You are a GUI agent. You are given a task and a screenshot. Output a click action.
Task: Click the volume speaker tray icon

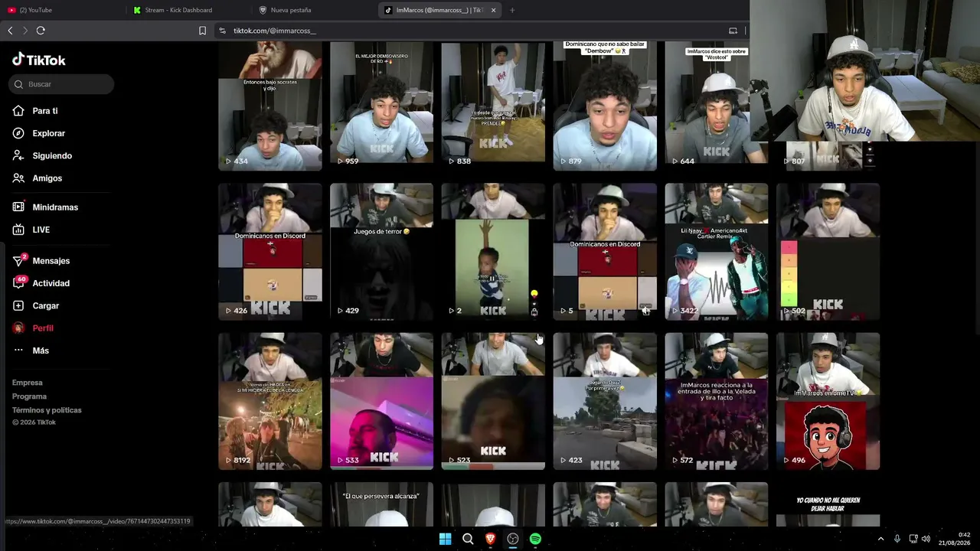point(926,539)
